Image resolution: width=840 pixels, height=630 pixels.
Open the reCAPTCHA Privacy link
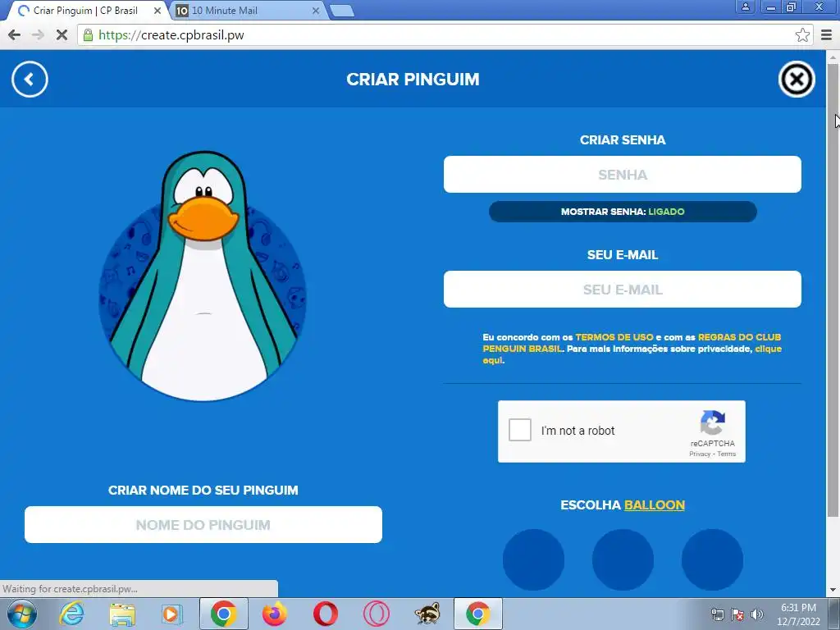coord(700,454)
